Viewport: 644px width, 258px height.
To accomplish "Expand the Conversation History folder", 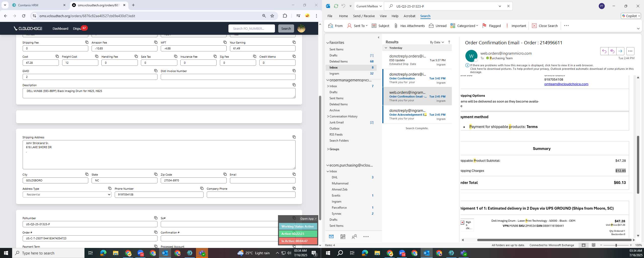I will (x=328, y=116).
